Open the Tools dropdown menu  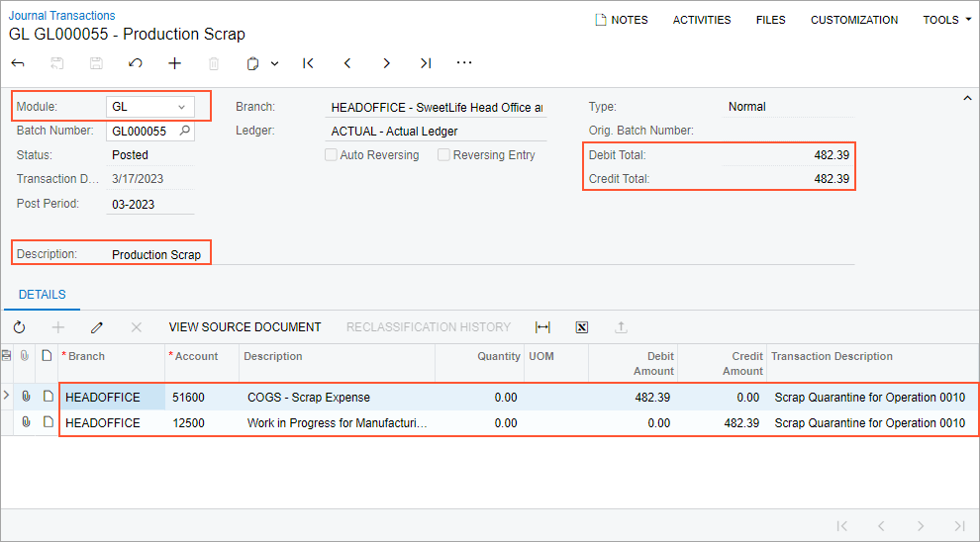tap(946, 20)
